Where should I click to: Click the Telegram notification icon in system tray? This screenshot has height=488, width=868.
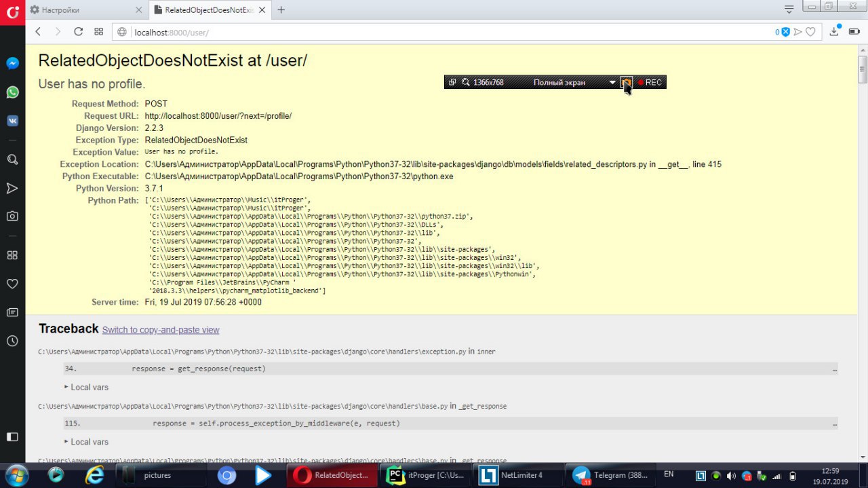[x=747, y=476]
